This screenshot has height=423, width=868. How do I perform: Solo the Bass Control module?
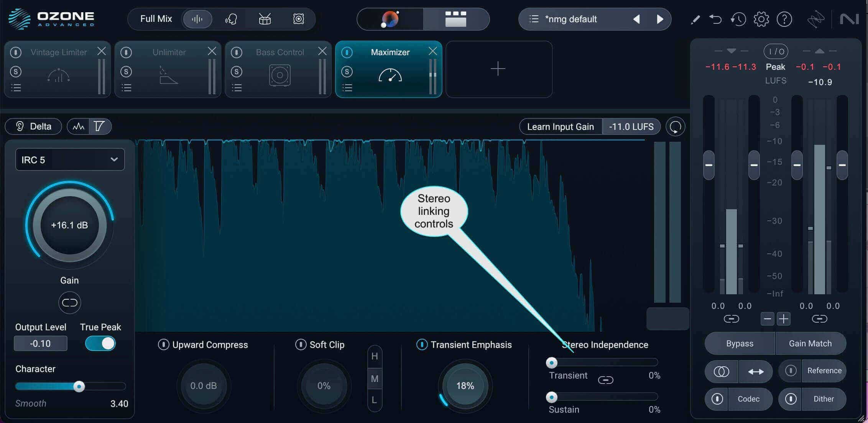[237, 72]
